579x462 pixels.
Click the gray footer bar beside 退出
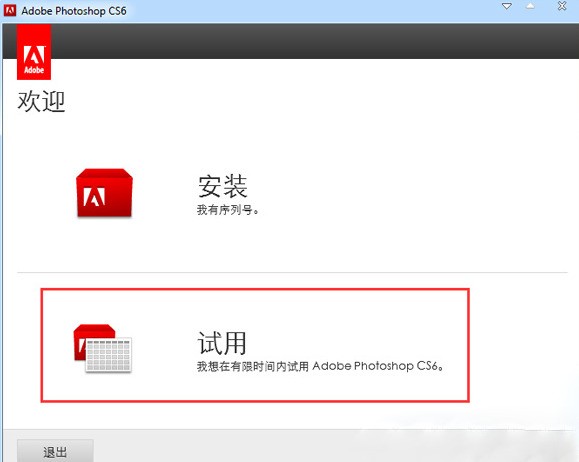(332, 446)
